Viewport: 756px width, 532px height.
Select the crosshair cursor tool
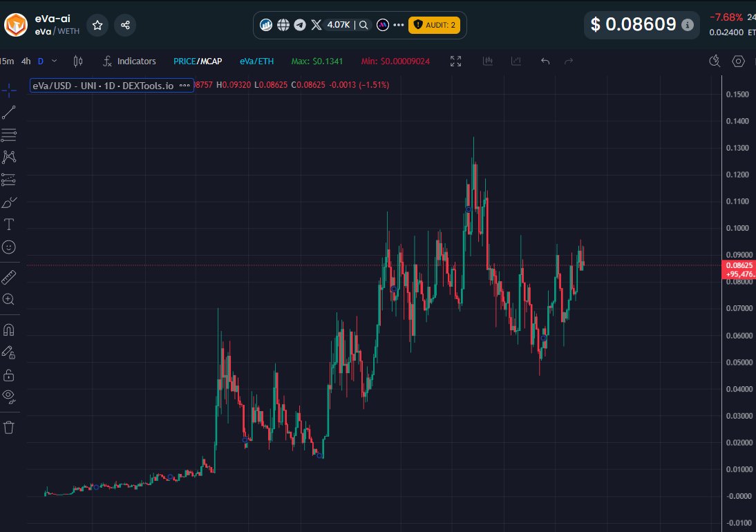9,90
